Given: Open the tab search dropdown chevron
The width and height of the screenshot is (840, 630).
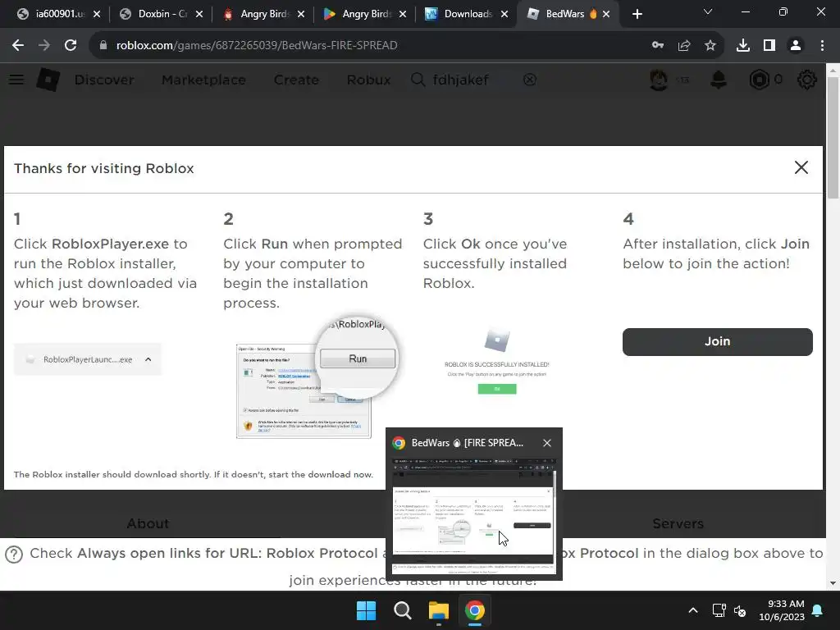Looking at the screenshot, I should (708, 11).
